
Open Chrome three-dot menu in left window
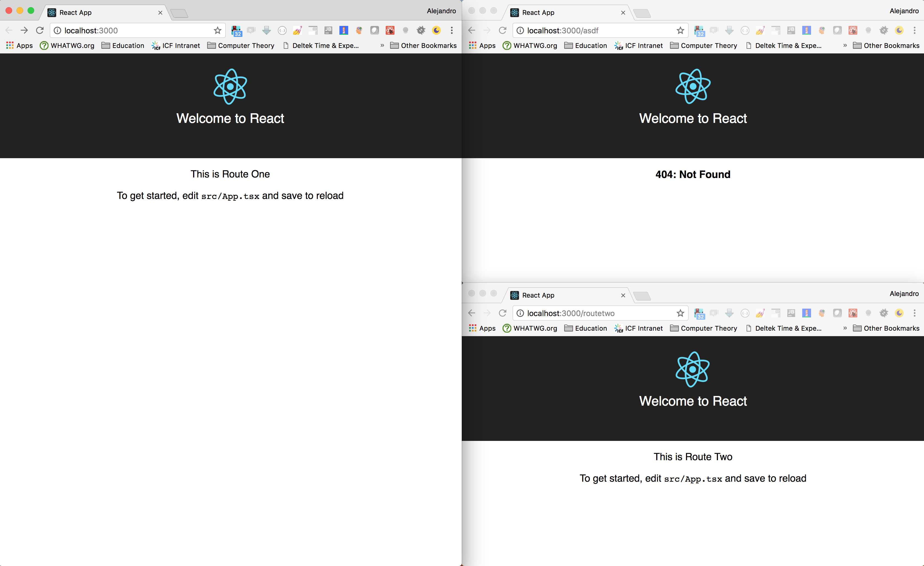452,30
